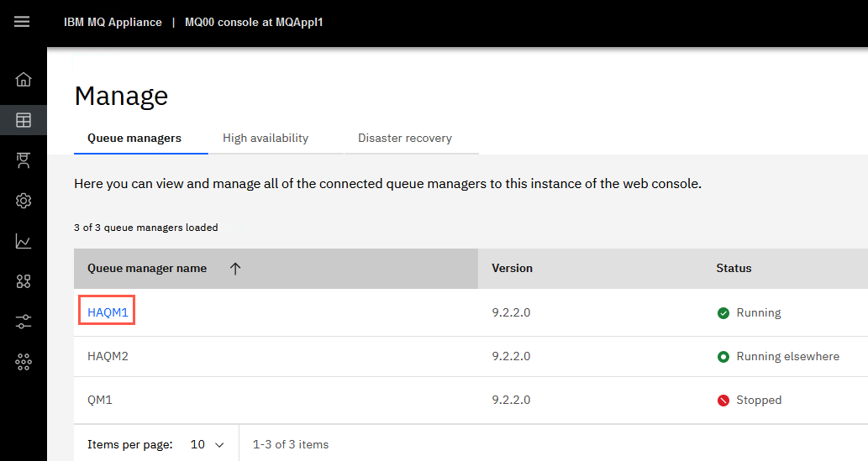Open the gear settings icon in sidebar
The image size is (868, 461).
pyautogui.click(x=24, y=201)
